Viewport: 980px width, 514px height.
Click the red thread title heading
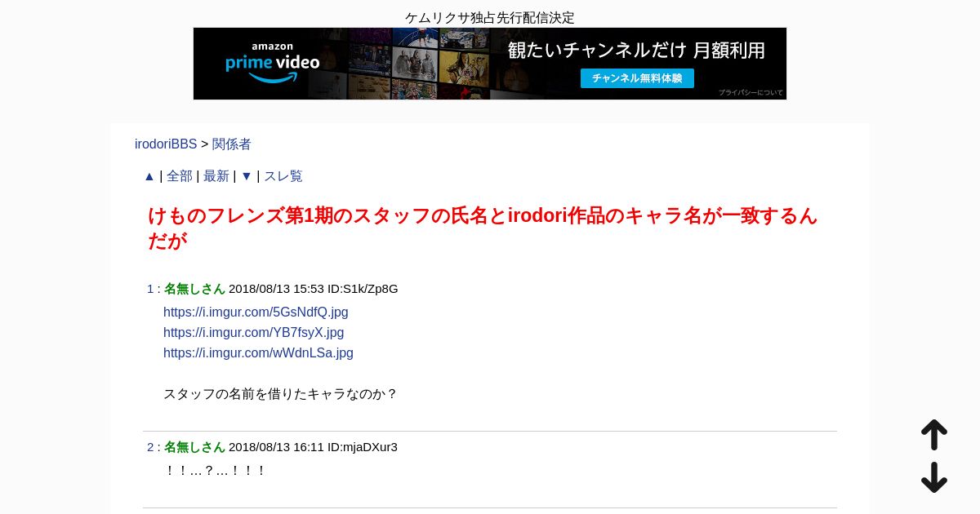coord(483,228)
